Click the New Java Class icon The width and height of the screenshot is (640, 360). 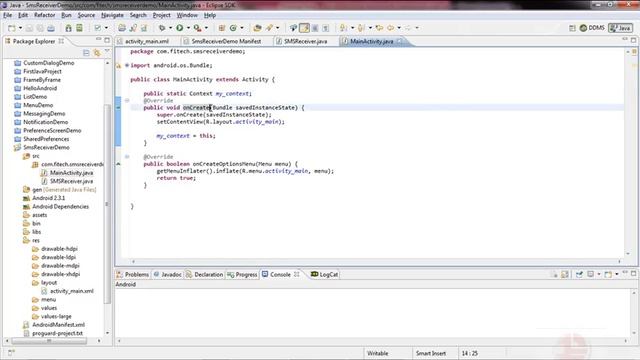(x=233, y=28)
